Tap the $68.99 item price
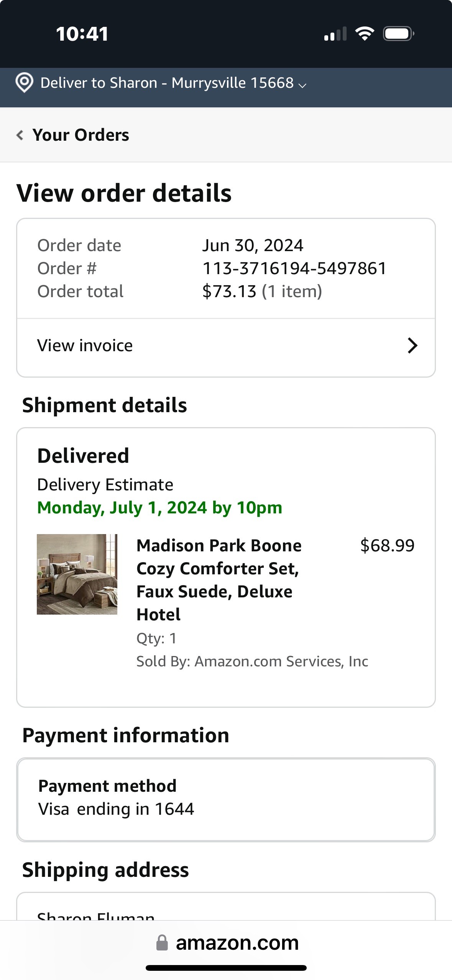Image resolution: width=452 pixels, height=980 pixels. coord(387,545)
